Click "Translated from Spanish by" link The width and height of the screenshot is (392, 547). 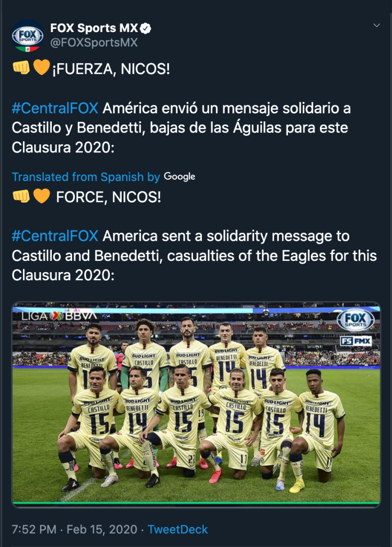(86, 177)
